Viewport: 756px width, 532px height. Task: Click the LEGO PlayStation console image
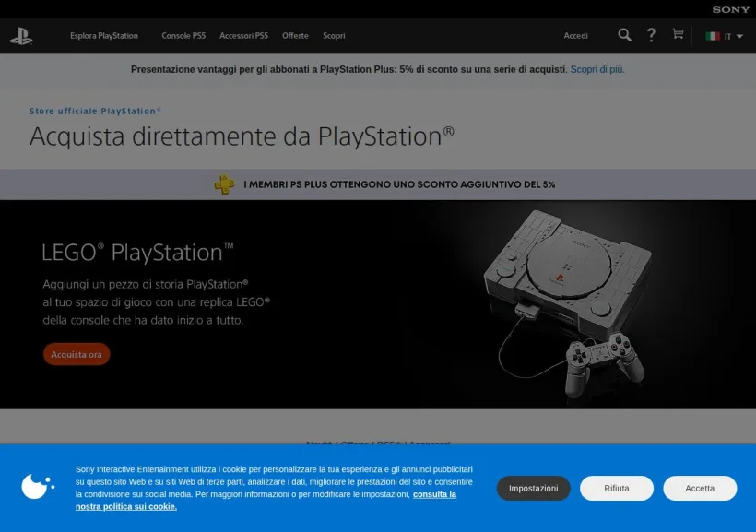coord(569,304)
